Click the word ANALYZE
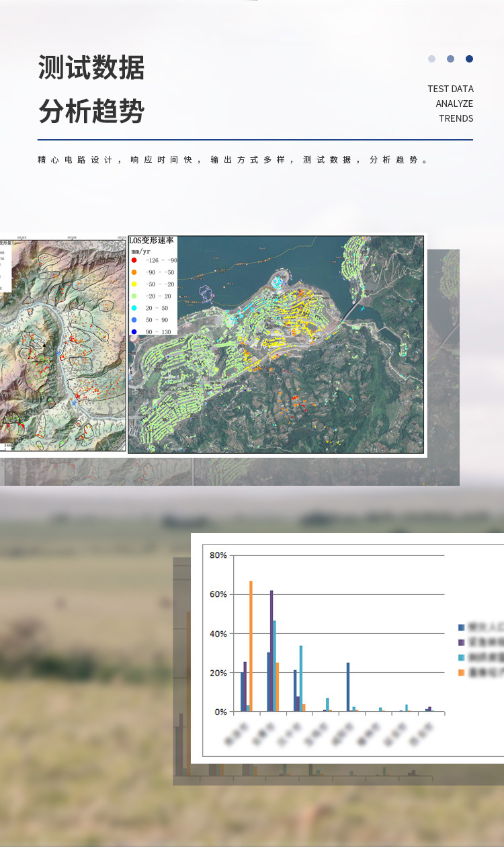This screenshot has width=504, height=847. 454,104
